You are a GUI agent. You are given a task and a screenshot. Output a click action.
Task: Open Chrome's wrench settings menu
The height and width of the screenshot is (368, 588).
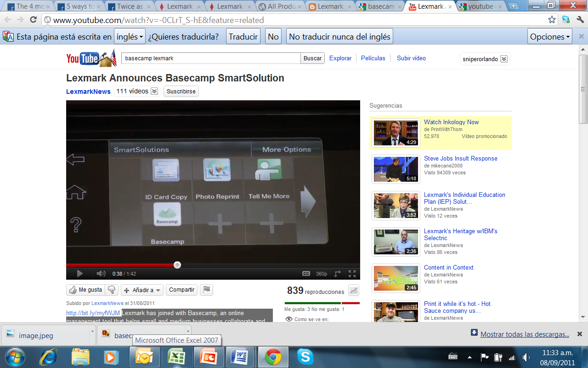580,20
